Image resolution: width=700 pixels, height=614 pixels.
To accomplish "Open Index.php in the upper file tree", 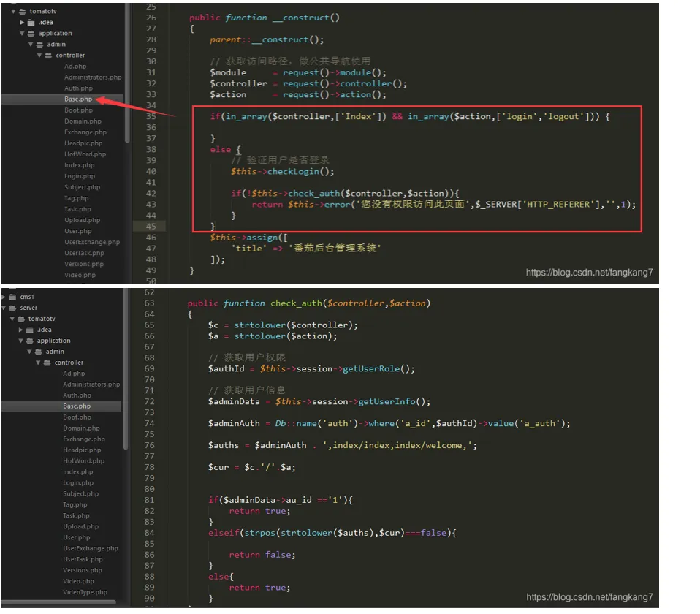I will pyautogui.click(x=79, y=165).
